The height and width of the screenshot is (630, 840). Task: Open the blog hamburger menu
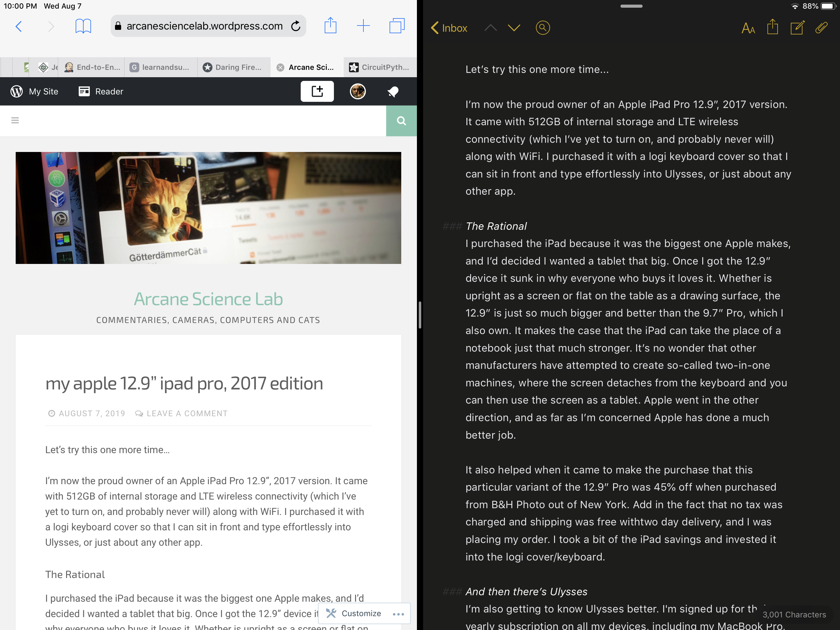click(x=15, y=121)
